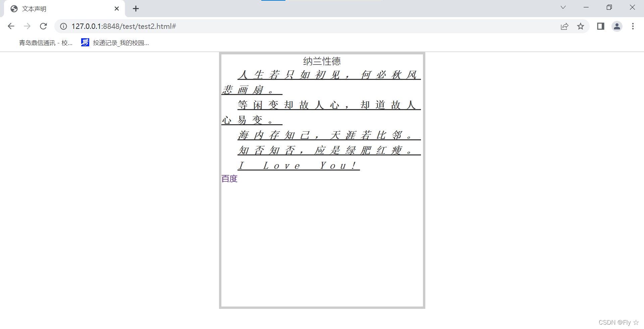The width and height of the screenshot is (644, 329).
Task: Click the line 海内存知己，天涯若比邻。
Action: tap(329, 135)
